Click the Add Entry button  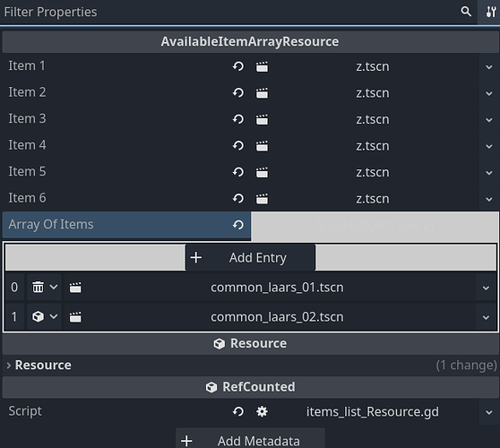click(x=250, y=258)
